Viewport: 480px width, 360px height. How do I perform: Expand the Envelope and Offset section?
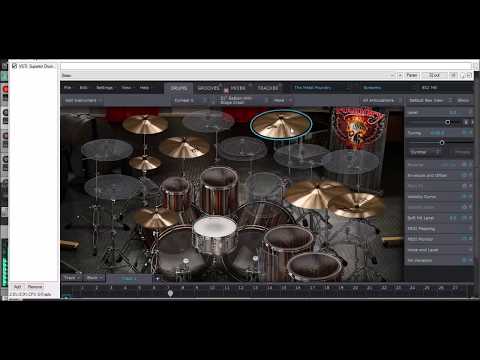point(439,175)
